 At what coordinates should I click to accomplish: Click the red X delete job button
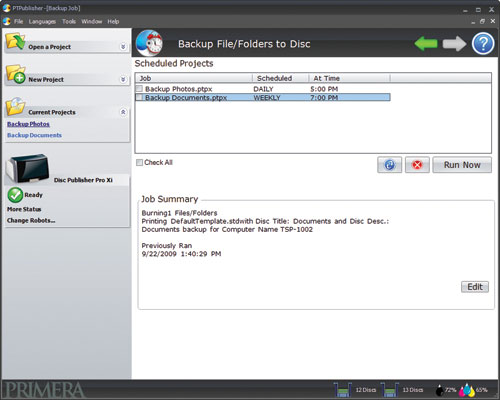(x=417, y=165)
